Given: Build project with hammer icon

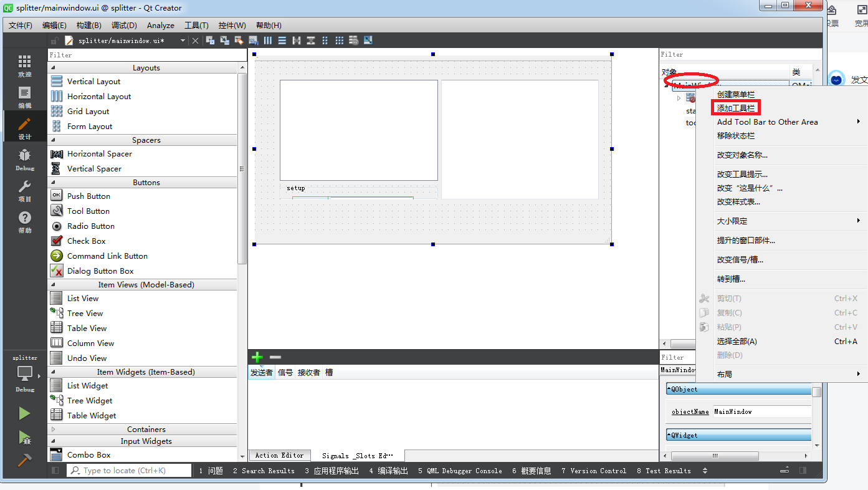Looking at the screenshot, I should tap(24, 460).
